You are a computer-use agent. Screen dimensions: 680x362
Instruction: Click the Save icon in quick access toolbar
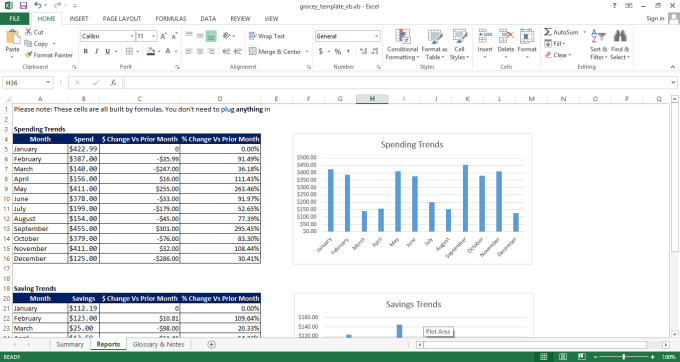[23, 6]
